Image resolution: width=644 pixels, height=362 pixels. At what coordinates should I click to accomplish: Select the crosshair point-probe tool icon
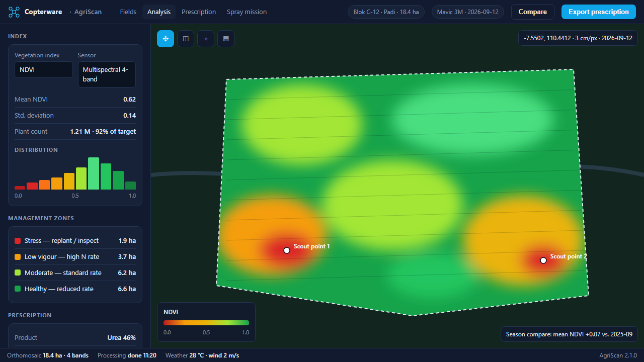pos(206,39)
